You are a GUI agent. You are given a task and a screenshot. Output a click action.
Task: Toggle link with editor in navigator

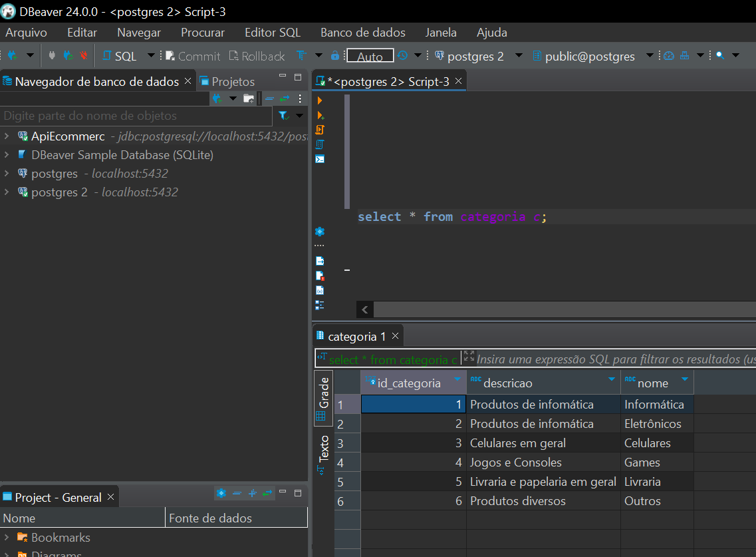point(285,98)
